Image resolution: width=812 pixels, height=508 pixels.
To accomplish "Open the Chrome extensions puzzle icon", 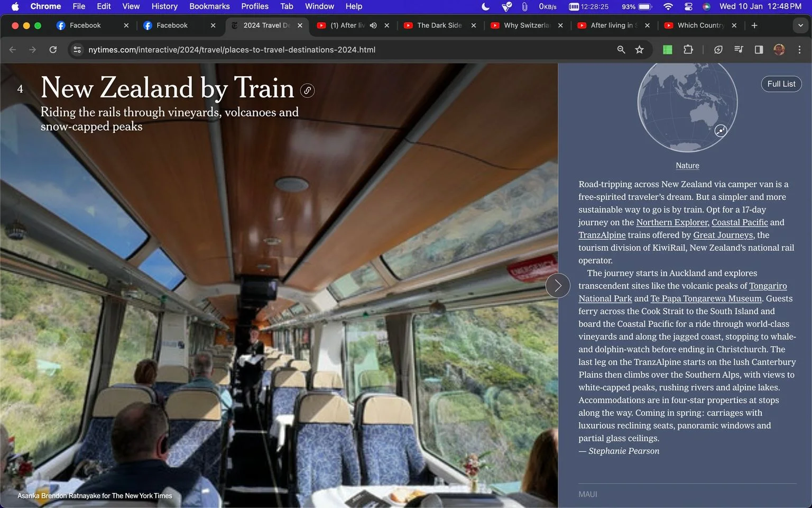I will pyautogui.click(x=688, y=50).
